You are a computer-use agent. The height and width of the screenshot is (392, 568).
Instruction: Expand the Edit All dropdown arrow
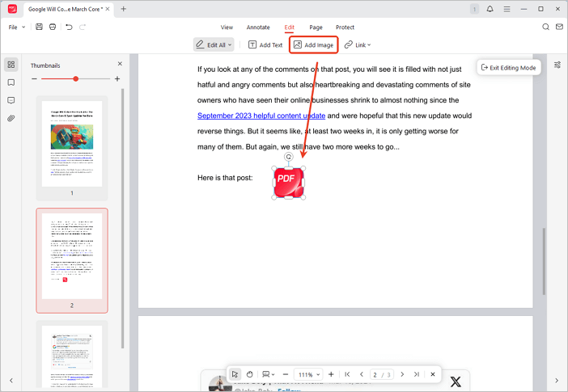coord(230,45)
